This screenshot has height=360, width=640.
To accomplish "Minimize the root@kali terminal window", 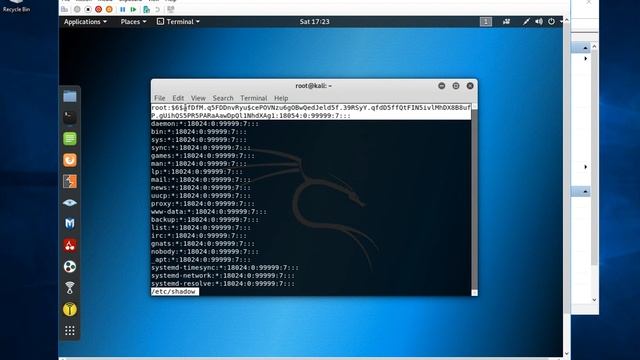I will 442,86.
